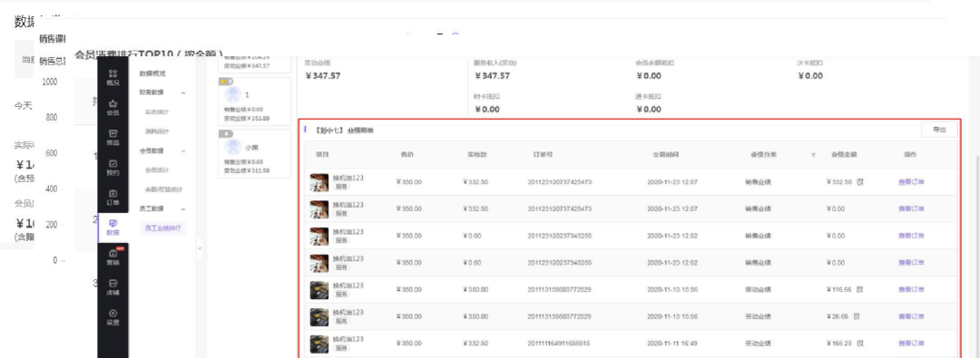The width and height of the screenshot is (980, 358).
Task: Open the 营销 marketing sidebar icon
Action: 113,257
